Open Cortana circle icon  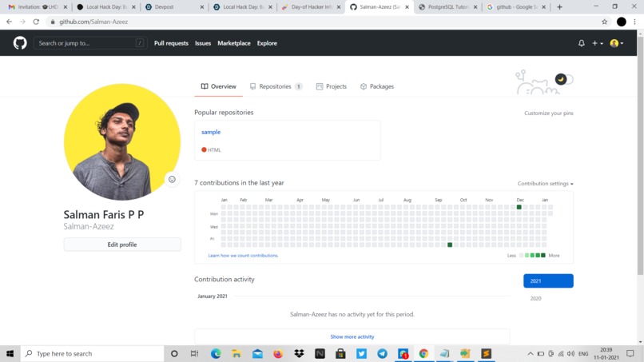[174, 353]
